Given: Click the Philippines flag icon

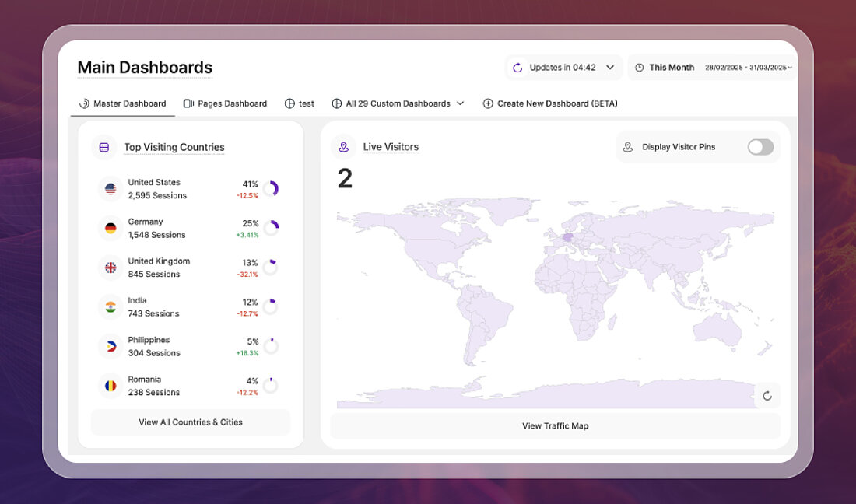Looking at the screenshot, I should (x=111, y=346).
